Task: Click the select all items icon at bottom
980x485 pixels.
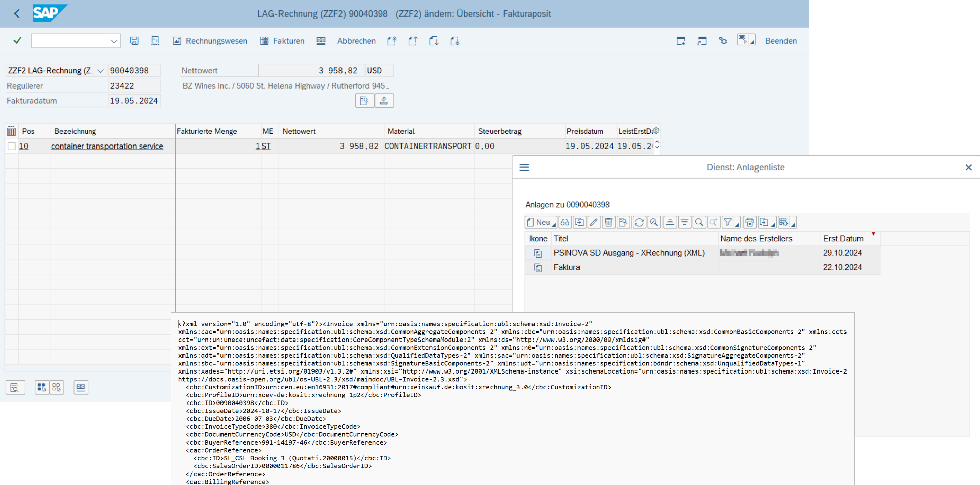Action: click(x=41, y=387)
